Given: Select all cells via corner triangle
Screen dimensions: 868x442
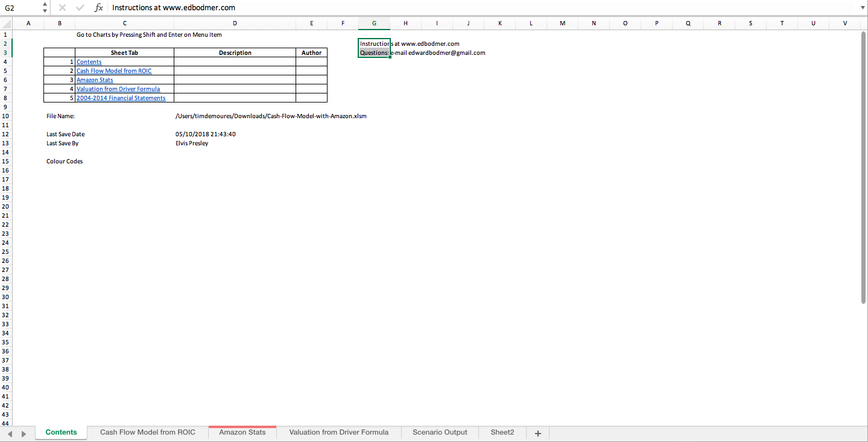Looking at the screenshot, I should click(x=6, y=24).
